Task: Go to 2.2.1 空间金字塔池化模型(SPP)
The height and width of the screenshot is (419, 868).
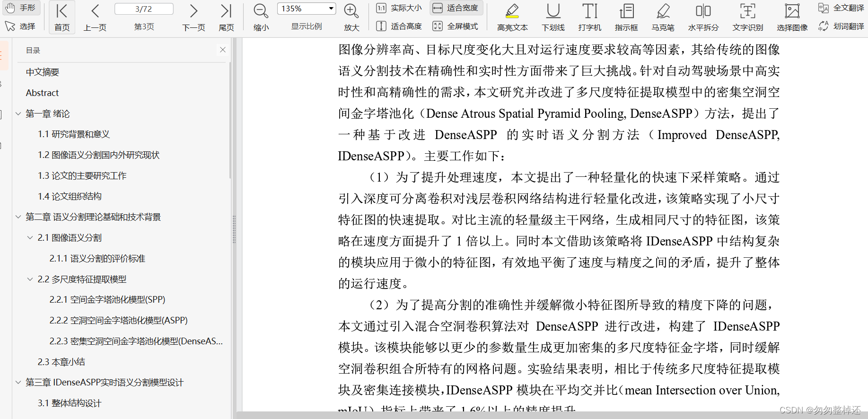Action: click(107, 300)
